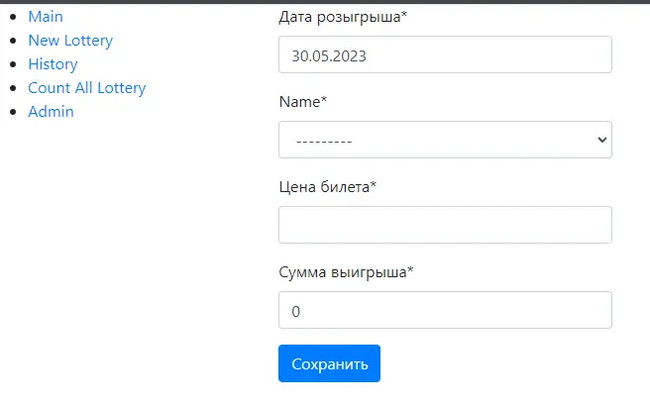Click the Дата розыгрыша label
This screenshot has width=650, height=405.
point(343,17)
